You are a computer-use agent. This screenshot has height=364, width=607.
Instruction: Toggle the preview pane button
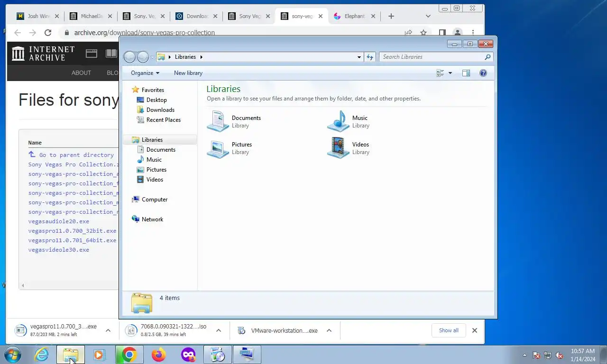coord(466,73)
